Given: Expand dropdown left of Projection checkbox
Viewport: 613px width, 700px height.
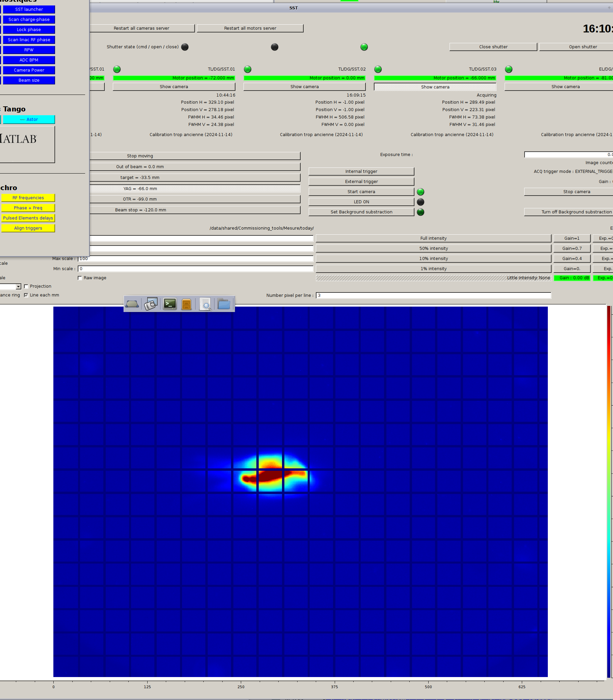Looking at the screenshot, I should 18,287.
